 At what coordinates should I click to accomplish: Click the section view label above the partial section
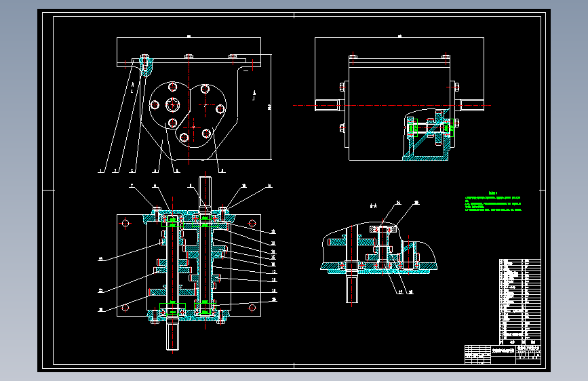pos(373,206)
